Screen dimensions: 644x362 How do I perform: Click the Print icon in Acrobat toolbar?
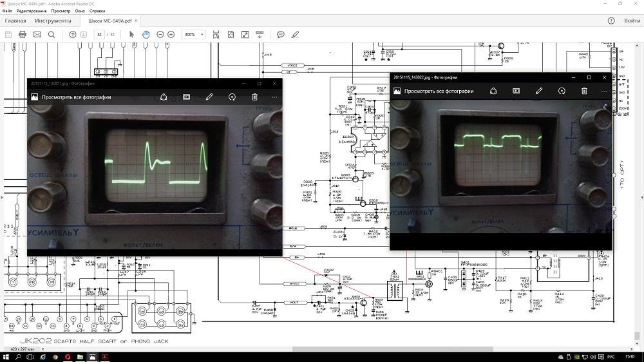[x=23, y=34]
